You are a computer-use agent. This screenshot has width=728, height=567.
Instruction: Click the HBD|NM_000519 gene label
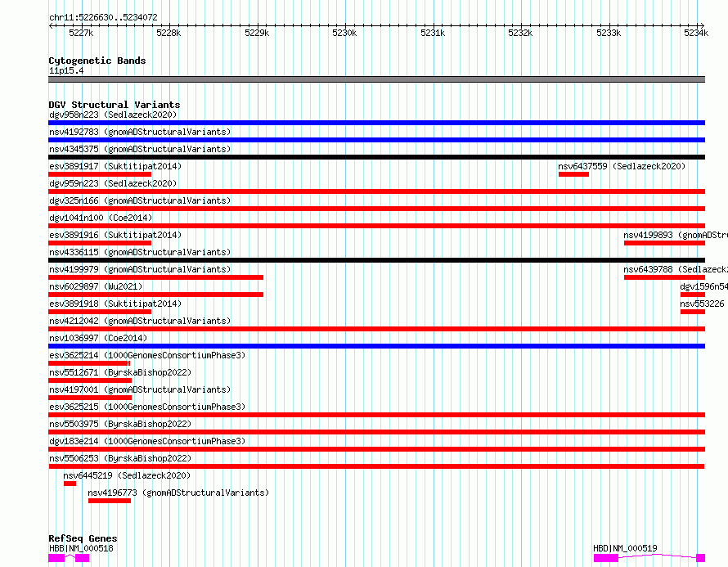[625, 548]
